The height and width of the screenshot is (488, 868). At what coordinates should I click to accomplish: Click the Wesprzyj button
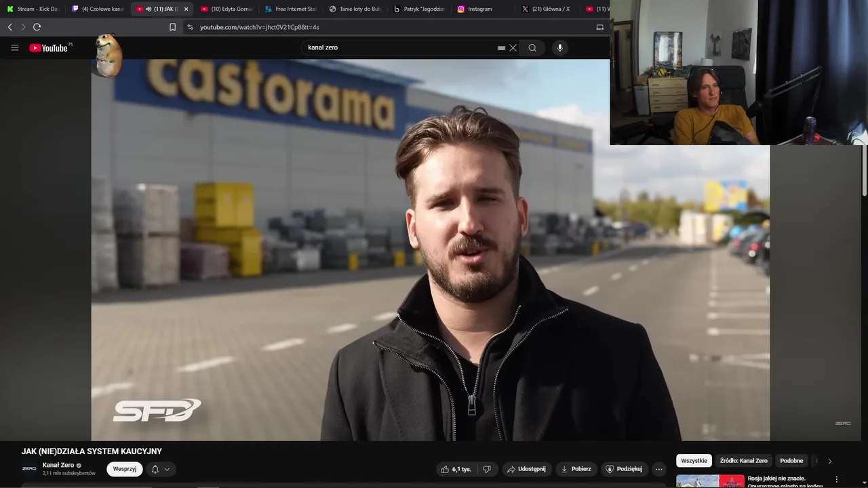125,469
